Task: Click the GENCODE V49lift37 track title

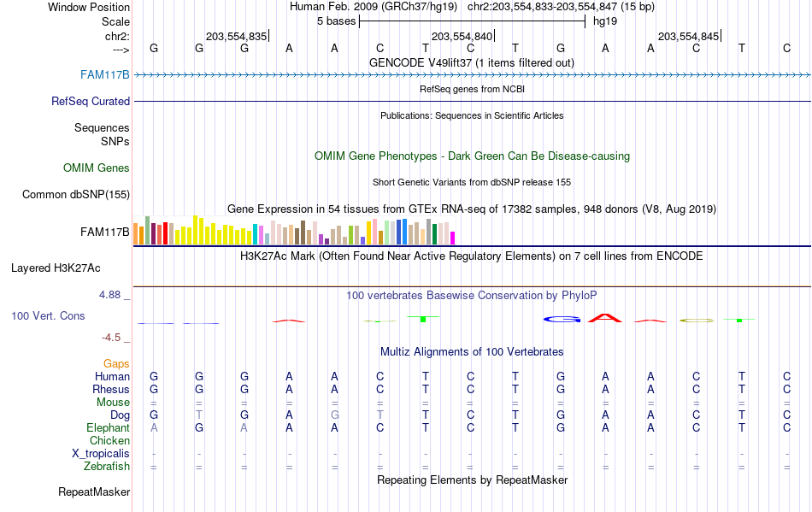Action: (472, 62)
